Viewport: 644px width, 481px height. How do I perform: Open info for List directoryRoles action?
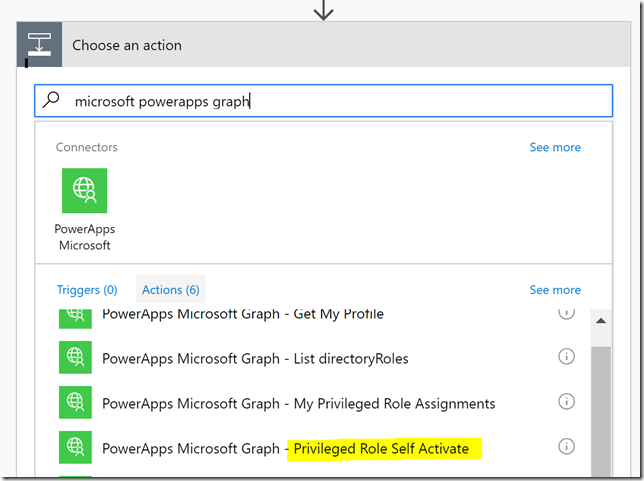coord(566,357)
